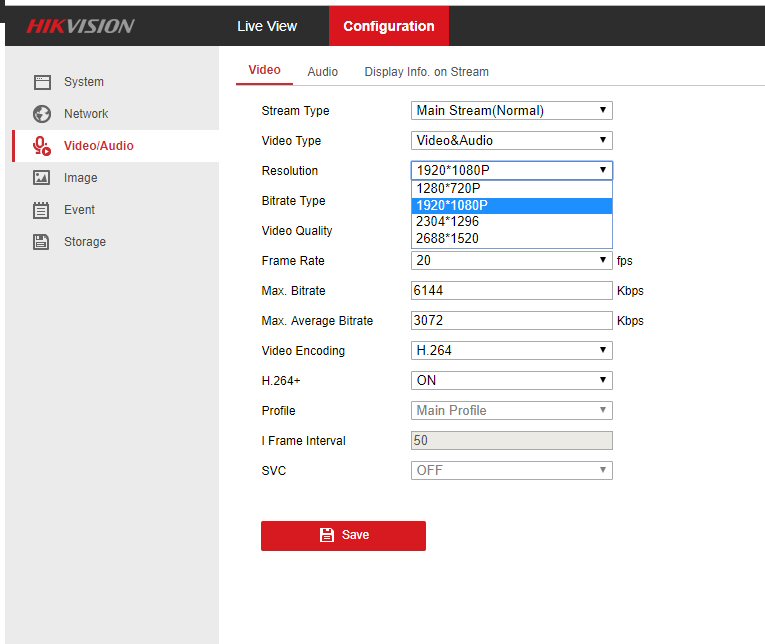
Task: Open the Video Type dropdown
Action: (511, 141)
